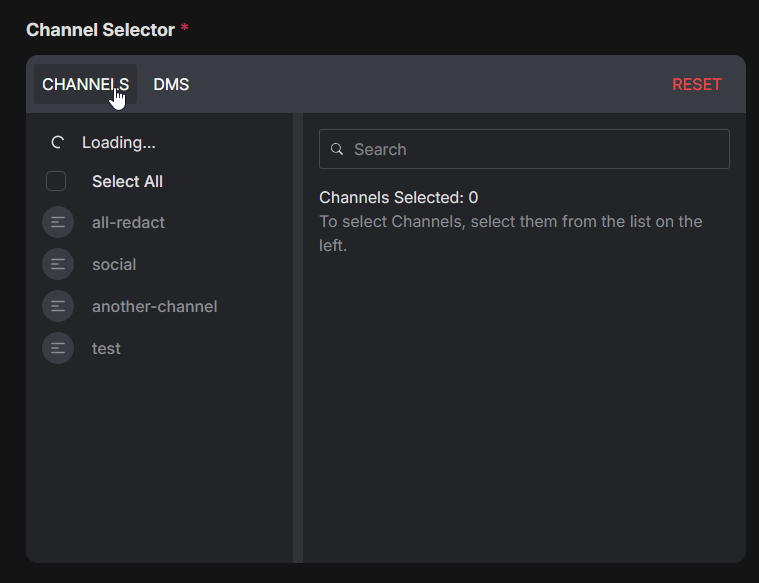Click the Channel Selector heading
The image size is (759, 583).
pyautogui.click(x=100, y=30)
